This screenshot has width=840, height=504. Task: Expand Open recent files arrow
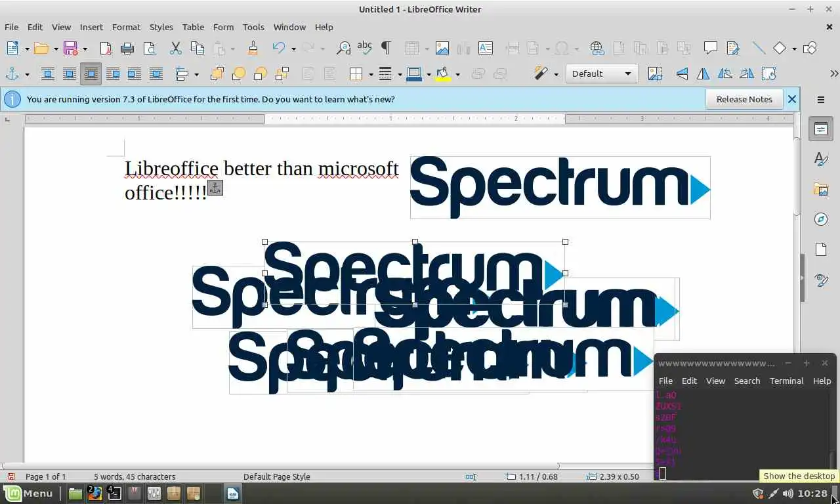pos(56,49)
